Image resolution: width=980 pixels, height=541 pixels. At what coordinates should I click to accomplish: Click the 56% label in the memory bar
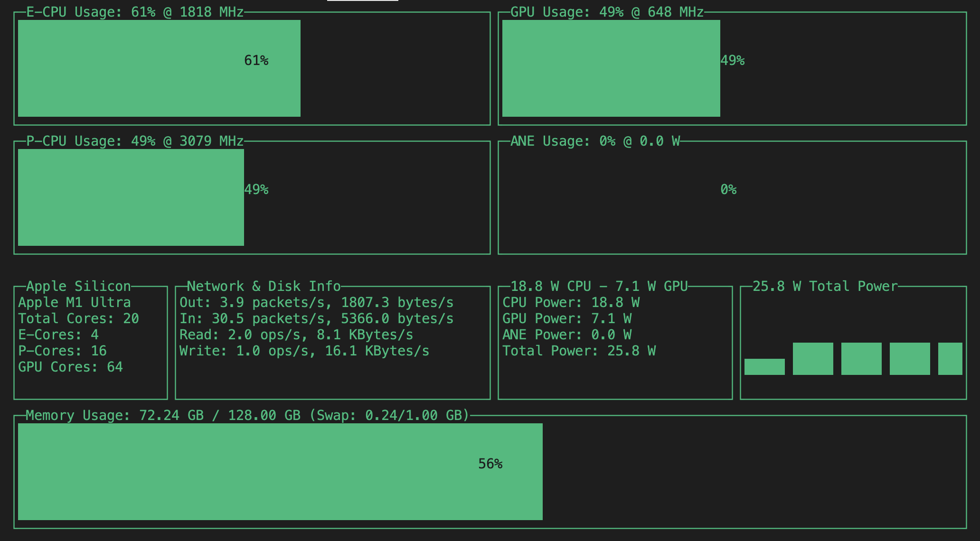(x=490, y=464)
